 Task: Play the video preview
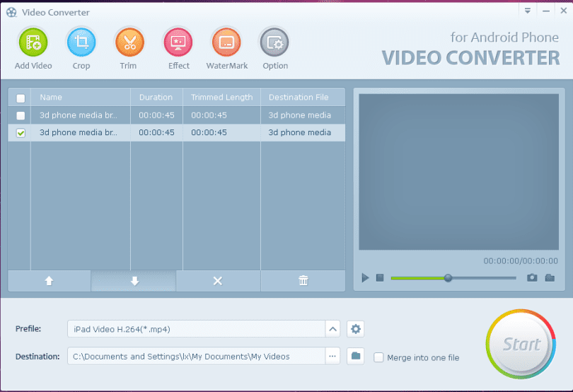click(x=365, y=278)
